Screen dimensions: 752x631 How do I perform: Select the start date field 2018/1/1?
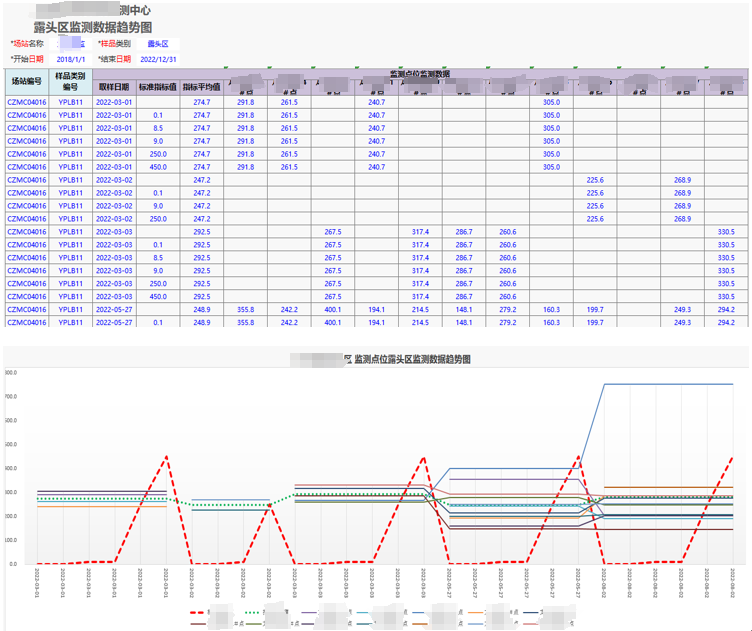tap(71, 59)
